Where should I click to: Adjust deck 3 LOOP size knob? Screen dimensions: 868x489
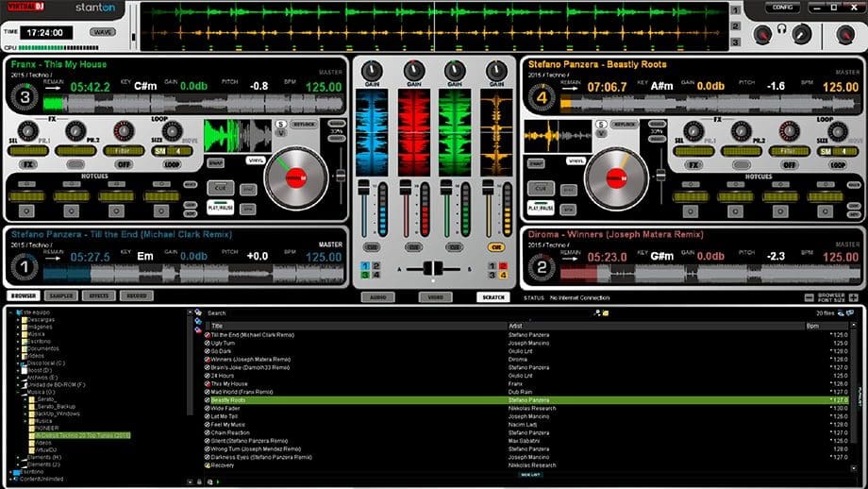click(x=172, y=131)
